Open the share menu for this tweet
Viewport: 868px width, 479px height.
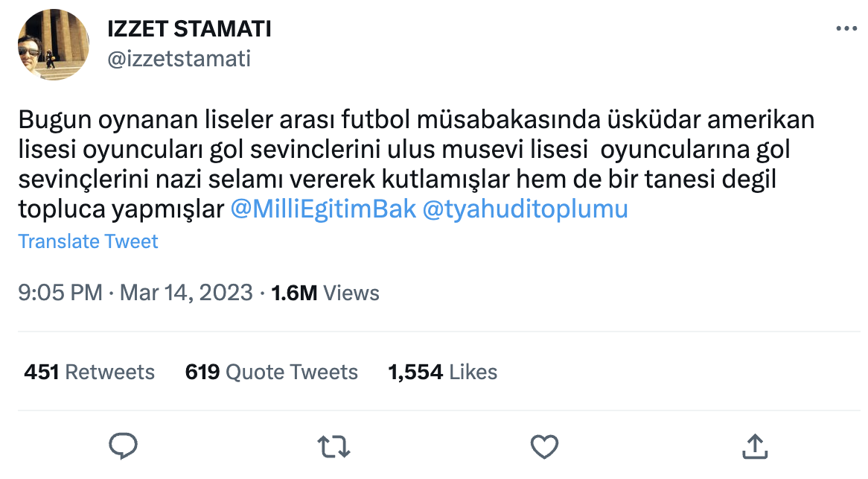755,445
